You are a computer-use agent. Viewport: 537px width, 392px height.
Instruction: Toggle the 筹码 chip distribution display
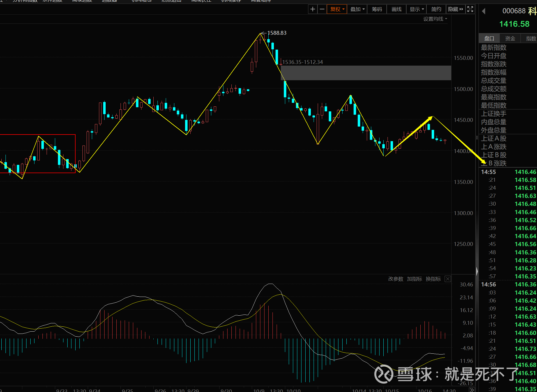click(377, 9)
